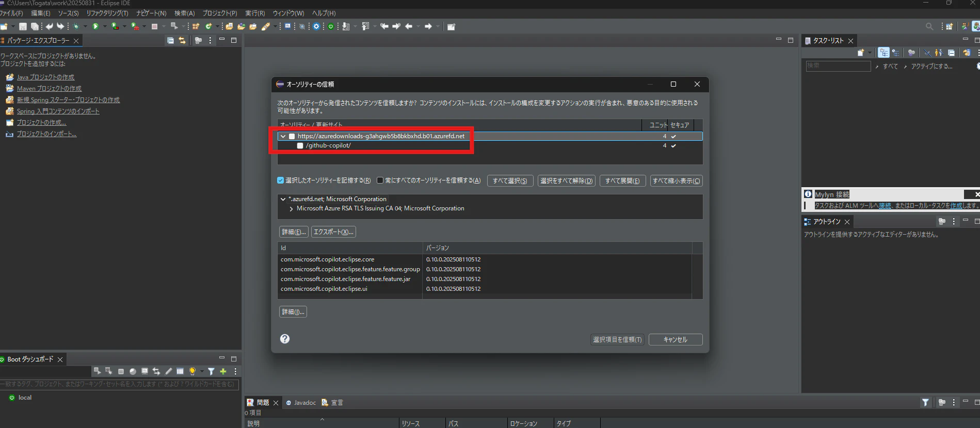Viewport: 980px width, 428px height.
Task: Check the /github-copilot/ checkbox
Action: [x=300, y=146]
